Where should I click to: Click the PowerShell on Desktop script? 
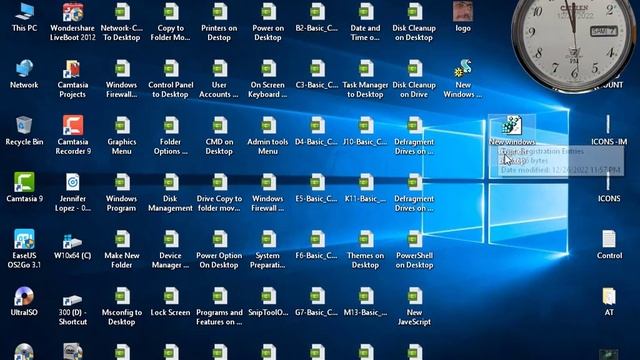[x=414, y=239]
